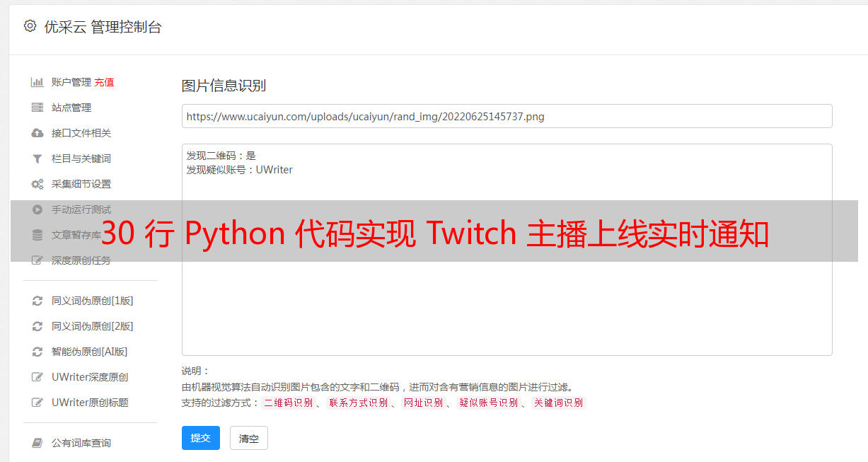Click the red 充值 link
This screenshot has width=868, height=462.
point(104,82)
